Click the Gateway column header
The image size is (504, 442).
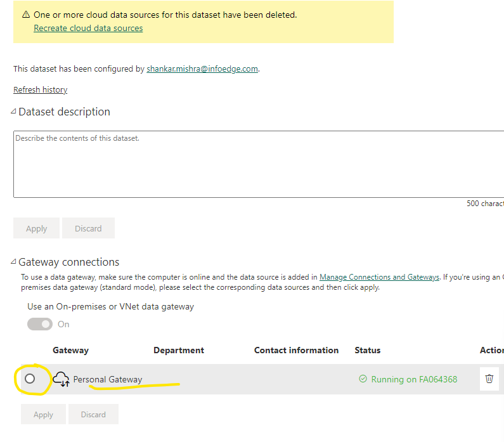(x=71, y=350)
